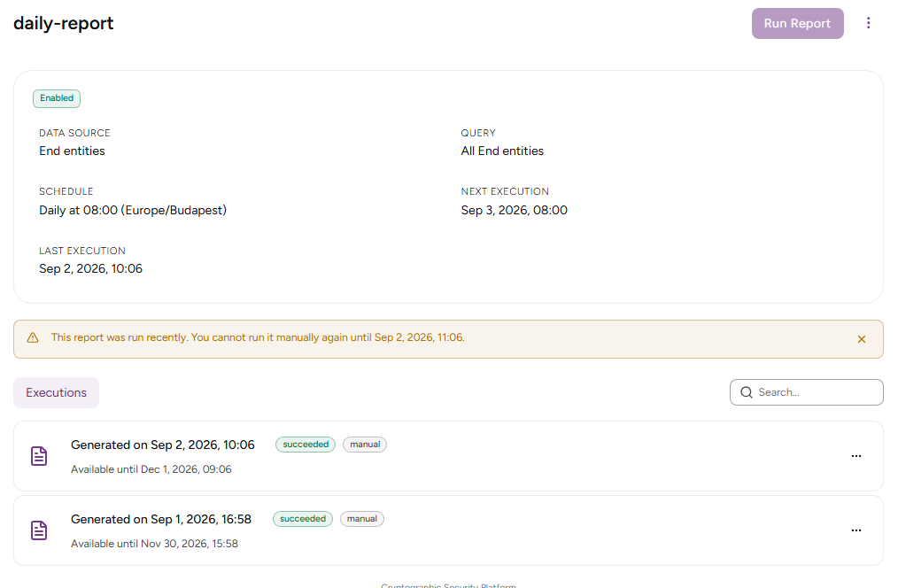Click the magnifier icon in search box

[747, 392]
